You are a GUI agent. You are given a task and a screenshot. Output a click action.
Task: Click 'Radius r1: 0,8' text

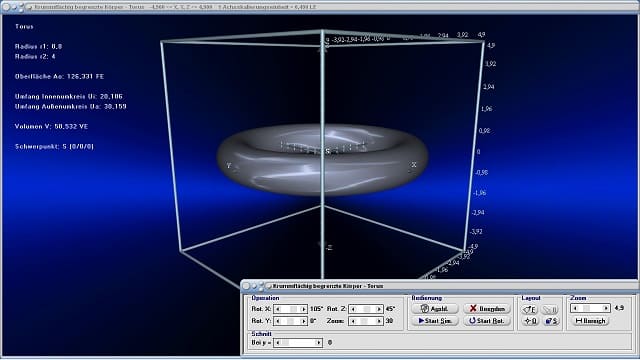[38, 47]
